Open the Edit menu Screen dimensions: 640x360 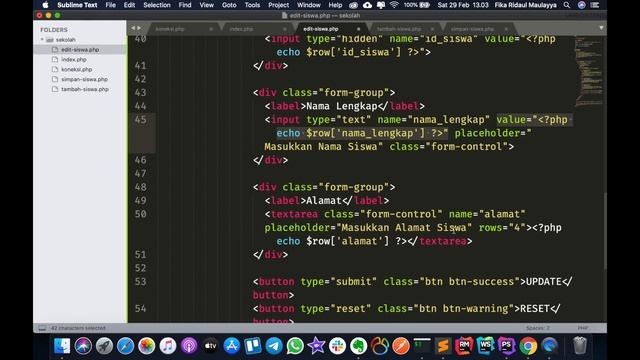129,5
